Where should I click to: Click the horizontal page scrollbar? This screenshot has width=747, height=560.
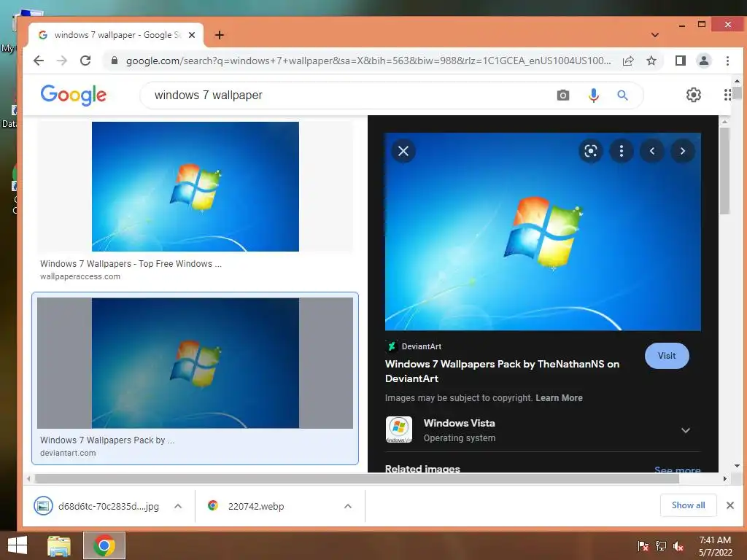(x=357, y=478)
